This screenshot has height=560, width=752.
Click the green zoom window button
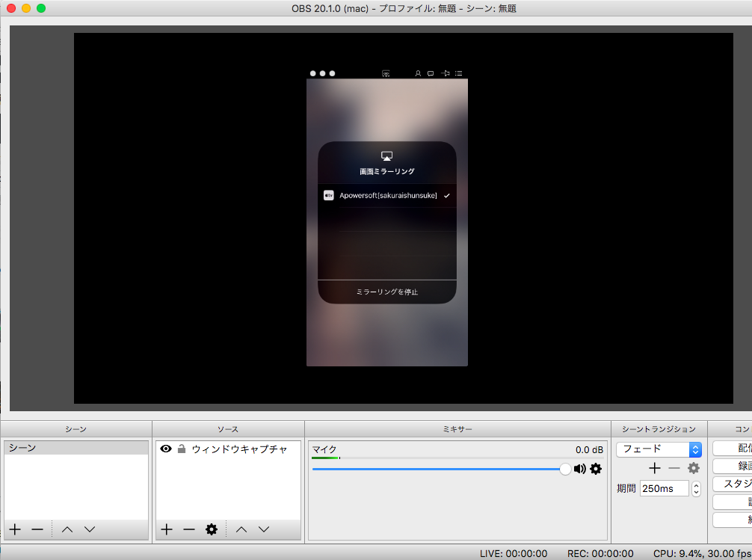pyautogui.click(x=41, y=8)
